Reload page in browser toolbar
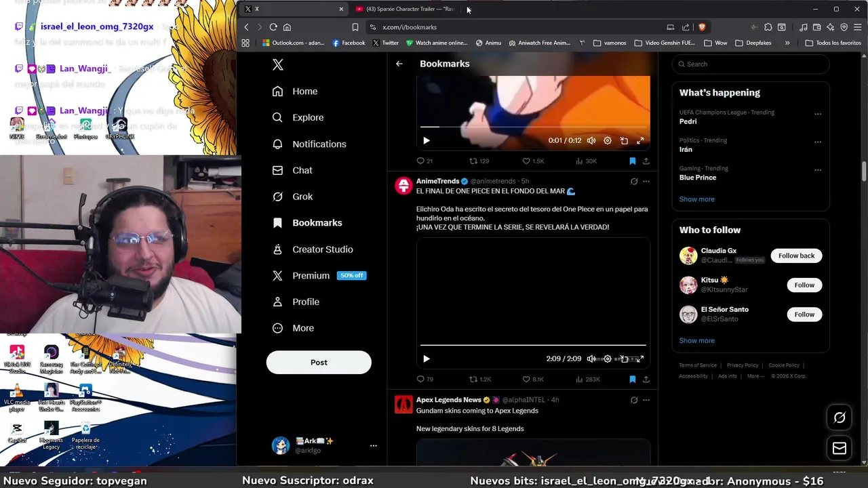This screenshot has height=488, width=868. 273,27
